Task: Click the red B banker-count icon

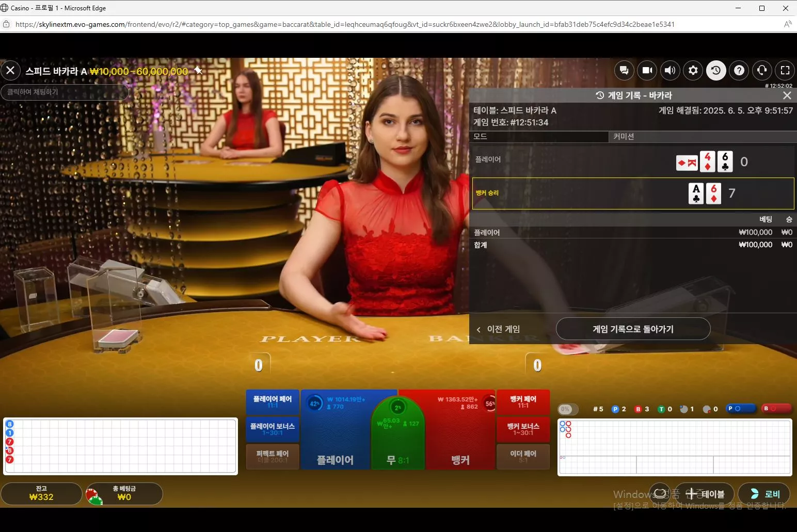Action: pyautogui.click(x=638, y=409)
